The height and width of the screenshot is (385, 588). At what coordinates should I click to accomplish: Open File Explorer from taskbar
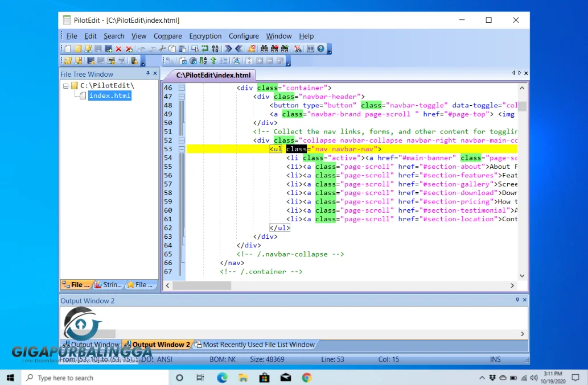click(243, 378)
